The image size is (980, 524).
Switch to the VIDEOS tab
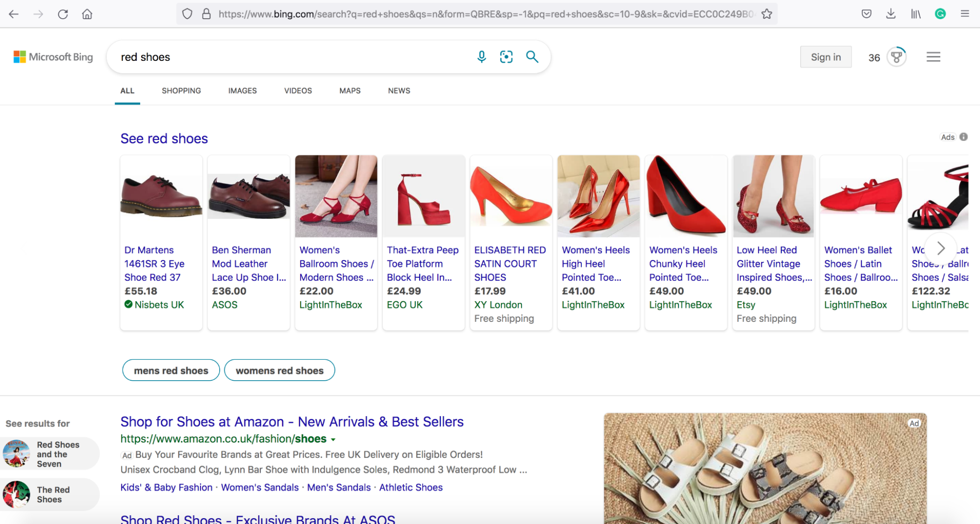tap(298, 91)
